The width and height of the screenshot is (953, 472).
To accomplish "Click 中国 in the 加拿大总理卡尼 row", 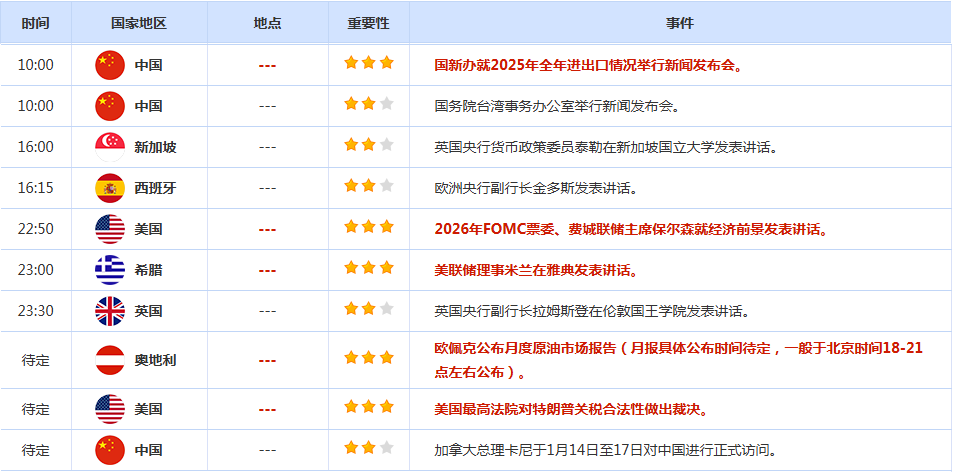I will point(148,450).
